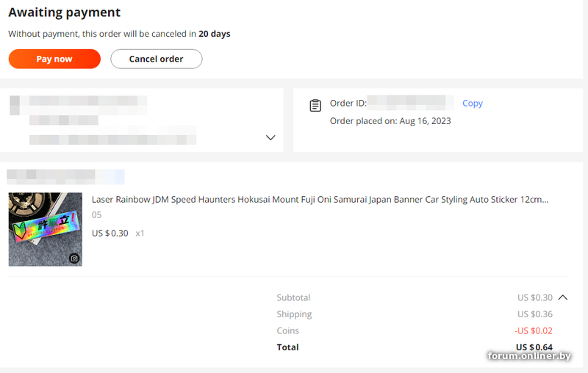588x373 pixels.
Task: Copy the Order ID
Action: tap(472, 104)
